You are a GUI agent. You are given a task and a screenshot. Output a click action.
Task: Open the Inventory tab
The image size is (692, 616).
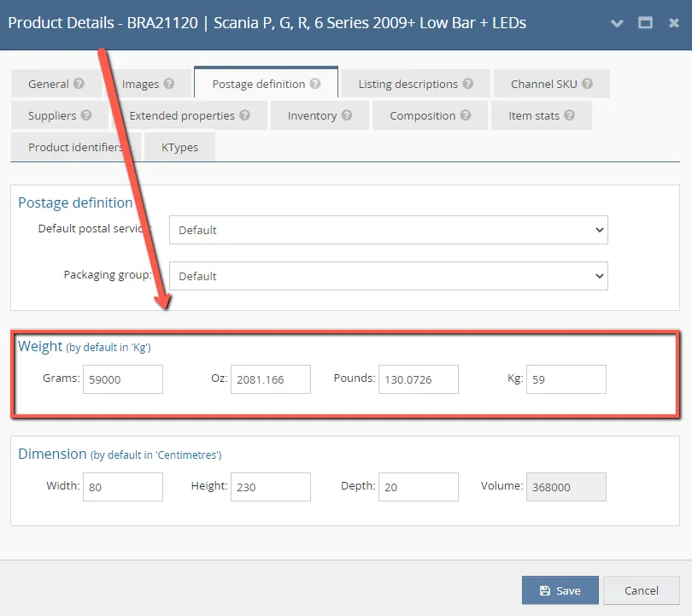pos(320,115)
